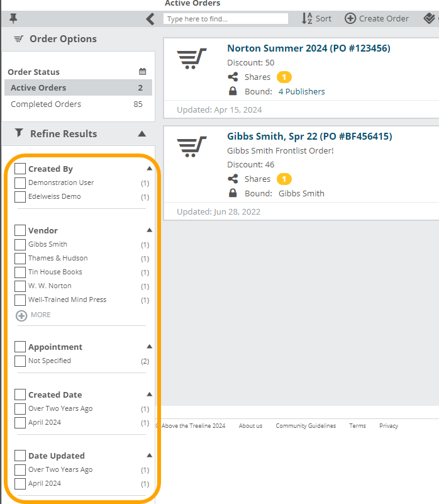
Task: Click the Create Order plus icon
Action: [x=350, y=19]
